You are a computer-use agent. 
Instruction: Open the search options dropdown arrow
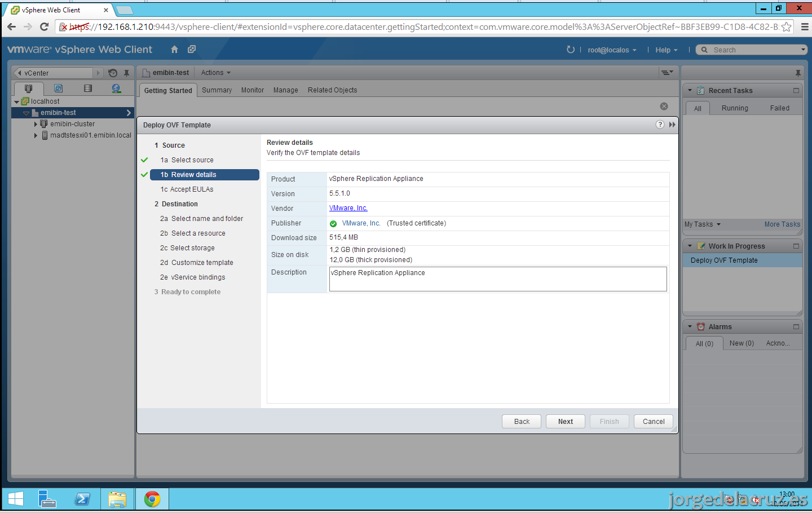coord(803,50)
